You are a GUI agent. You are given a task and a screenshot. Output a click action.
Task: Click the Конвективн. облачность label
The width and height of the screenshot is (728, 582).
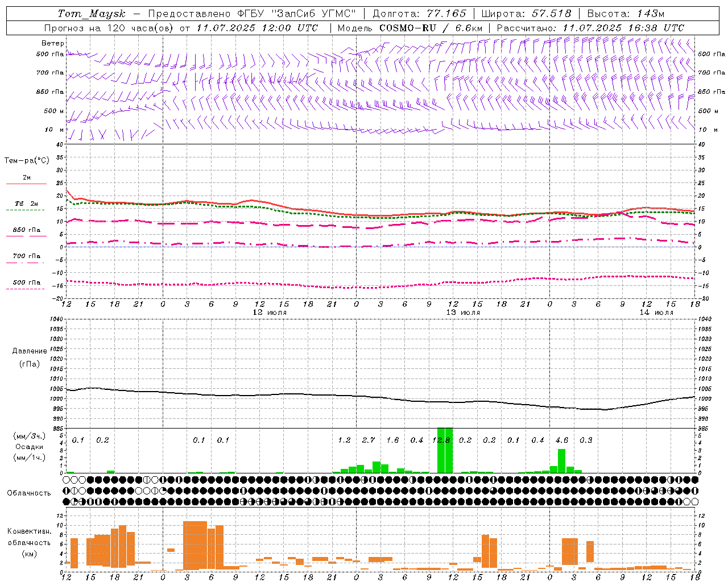click(29, 537)
